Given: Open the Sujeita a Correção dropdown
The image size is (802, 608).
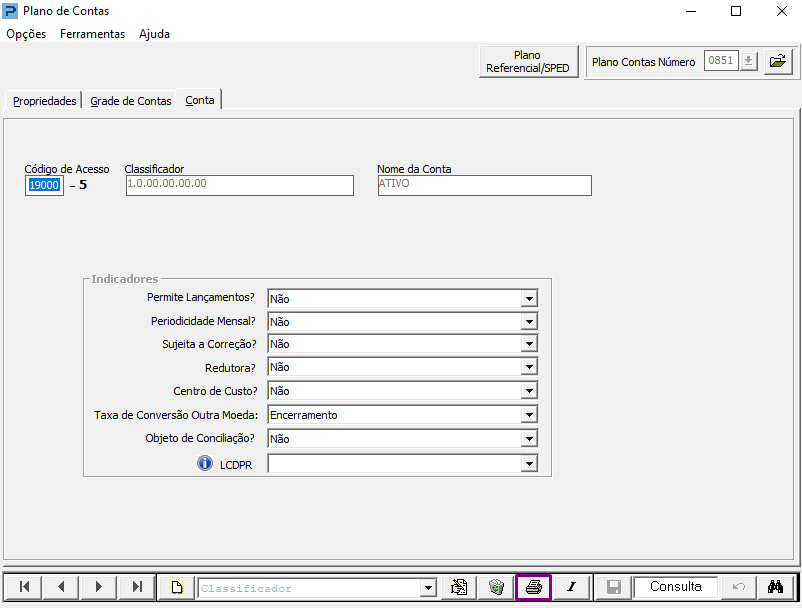Looking at the screenshot, I should [529, 344].
